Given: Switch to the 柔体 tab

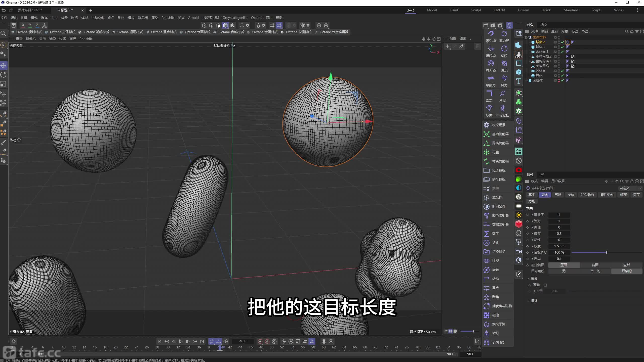Looking at the screenshot, I should click(571, 195).
